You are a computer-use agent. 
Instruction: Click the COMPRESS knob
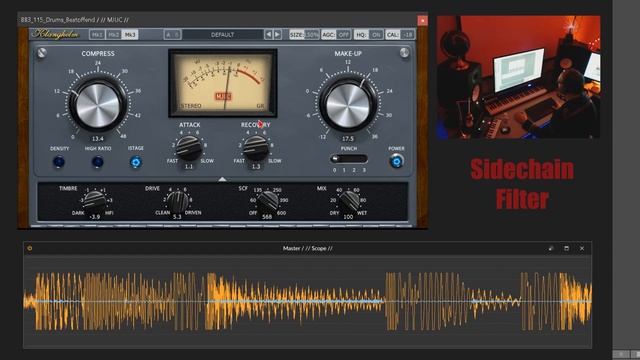98,106
